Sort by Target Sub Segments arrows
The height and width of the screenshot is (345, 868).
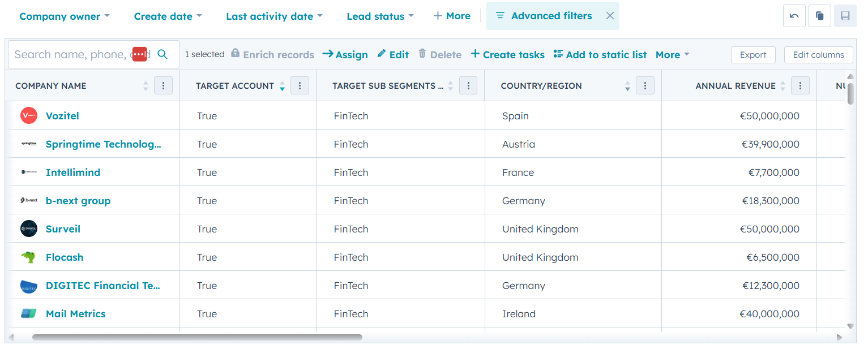[451, 86]
